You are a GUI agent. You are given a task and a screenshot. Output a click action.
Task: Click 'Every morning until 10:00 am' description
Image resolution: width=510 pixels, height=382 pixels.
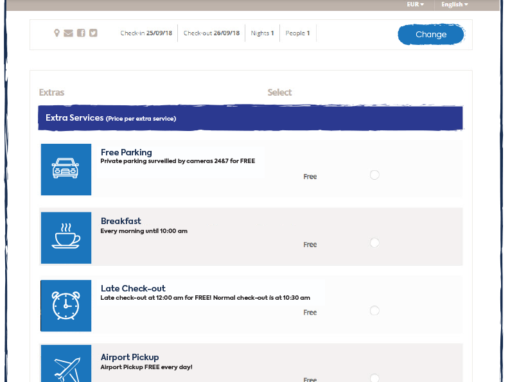(x=144, y=231)
